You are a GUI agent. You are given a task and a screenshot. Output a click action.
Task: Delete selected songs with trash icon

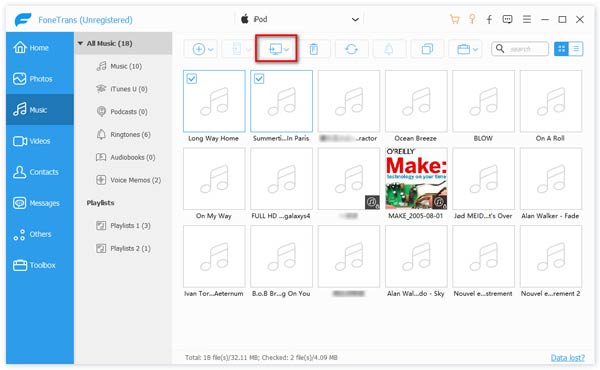pyautogui.click(x=313, y=49)
